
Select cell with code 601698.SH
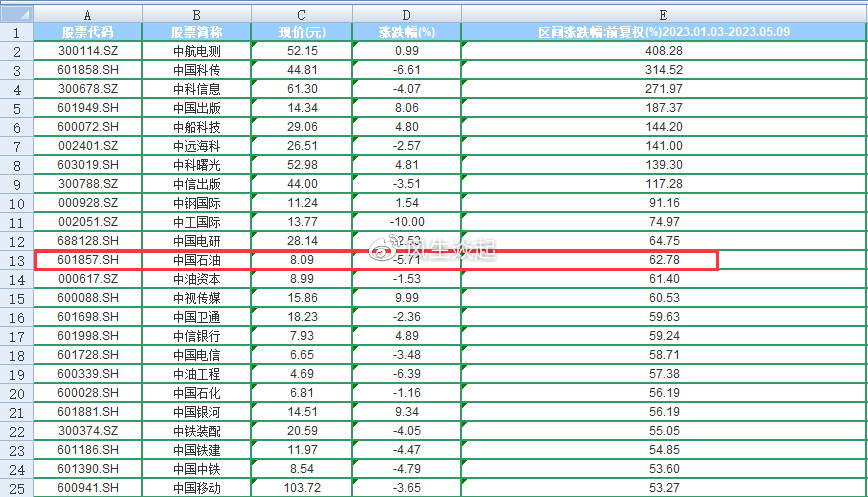tap(87, 317)
